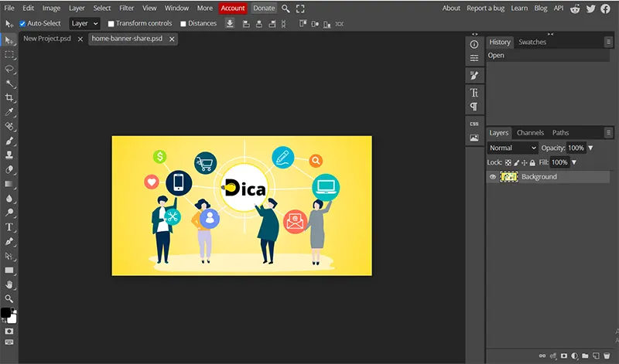Open the Info panel icon

pyautogui.click(x=474, y=45)
